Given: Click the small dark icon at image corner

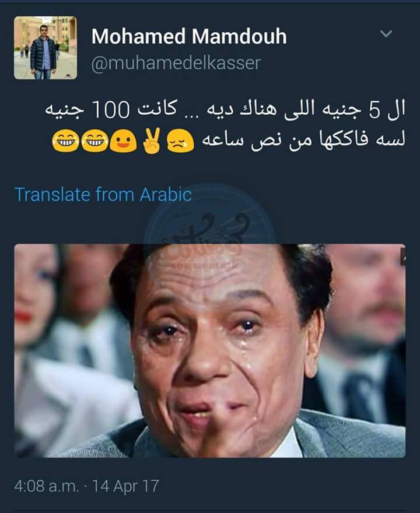Looking at the screenshot, I should pyautogui.click(x=402, y=257).
